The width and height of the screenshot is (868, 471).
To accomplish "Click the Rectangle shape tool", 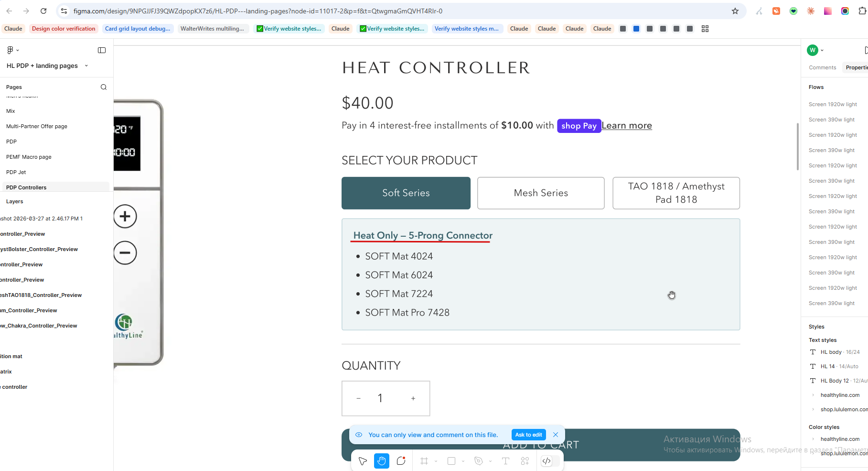I will (x=451, y=461).
